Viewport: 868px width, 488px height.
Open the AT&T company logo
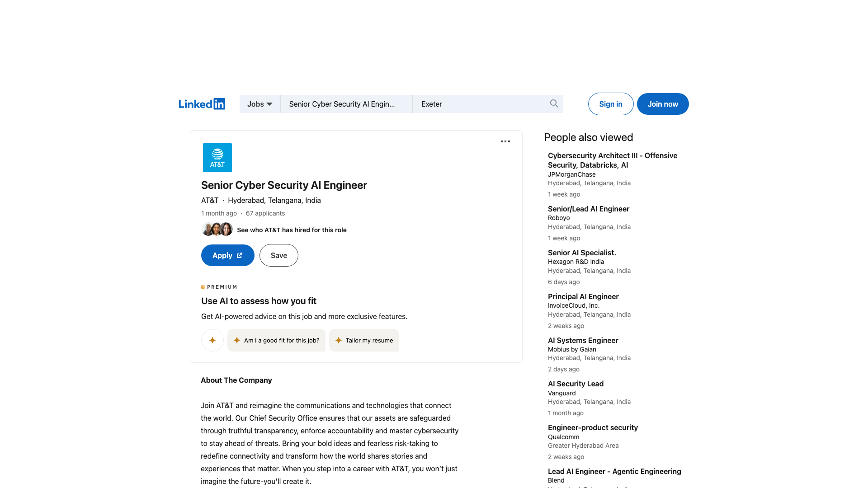[217, 158]
